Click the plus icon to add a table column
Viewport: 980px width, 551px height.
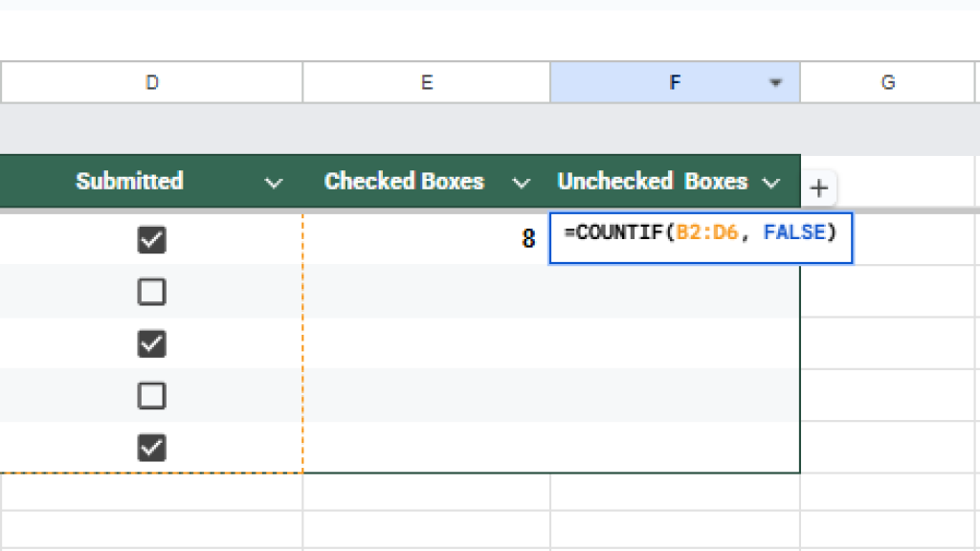point(818,188)
